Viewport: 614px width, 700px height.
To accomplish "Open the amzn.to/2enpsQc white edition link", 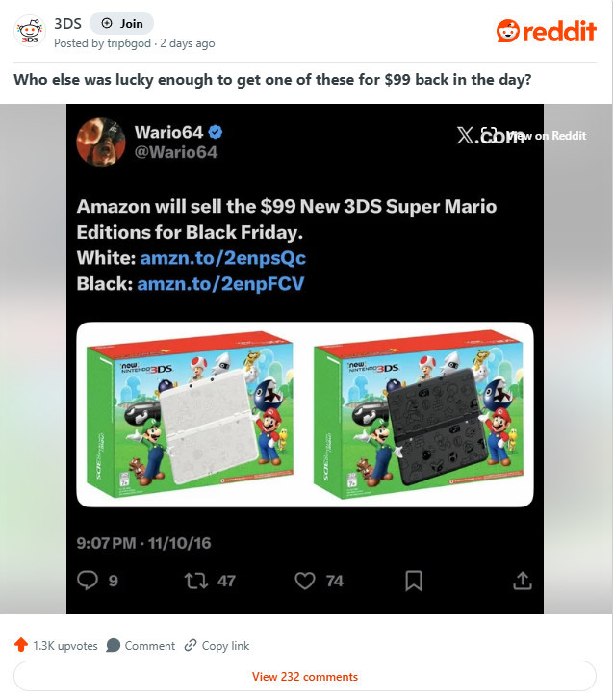I will coord(223,258).
